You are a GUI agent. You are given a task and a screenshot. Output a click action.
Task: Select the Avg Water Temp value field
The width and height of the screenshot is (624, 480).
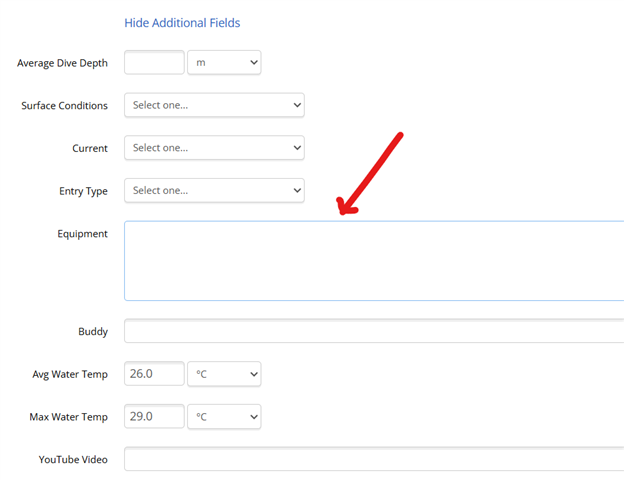coord(154,374)
